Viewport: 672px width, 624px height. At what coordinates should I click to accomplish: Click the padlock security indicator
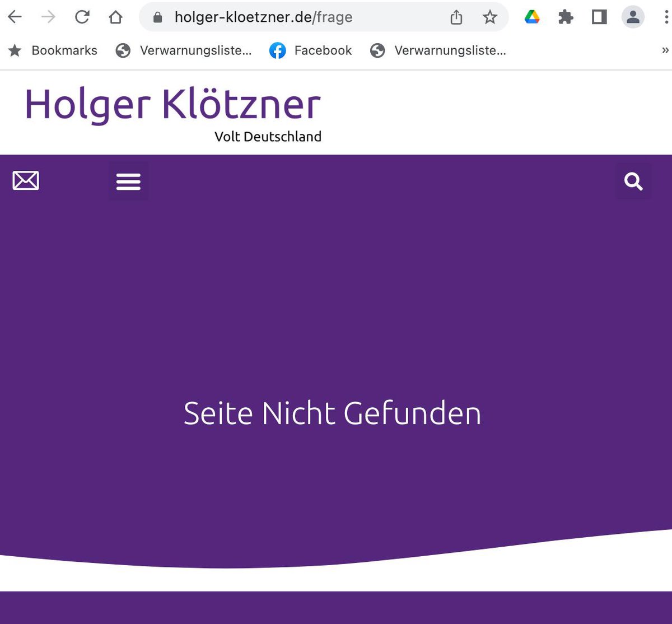[159, 17]
